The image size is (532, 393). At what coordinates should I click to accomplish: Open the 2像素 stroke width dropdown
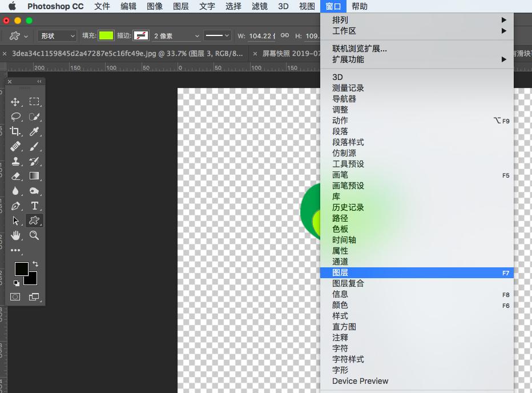(x=171, y=35)
